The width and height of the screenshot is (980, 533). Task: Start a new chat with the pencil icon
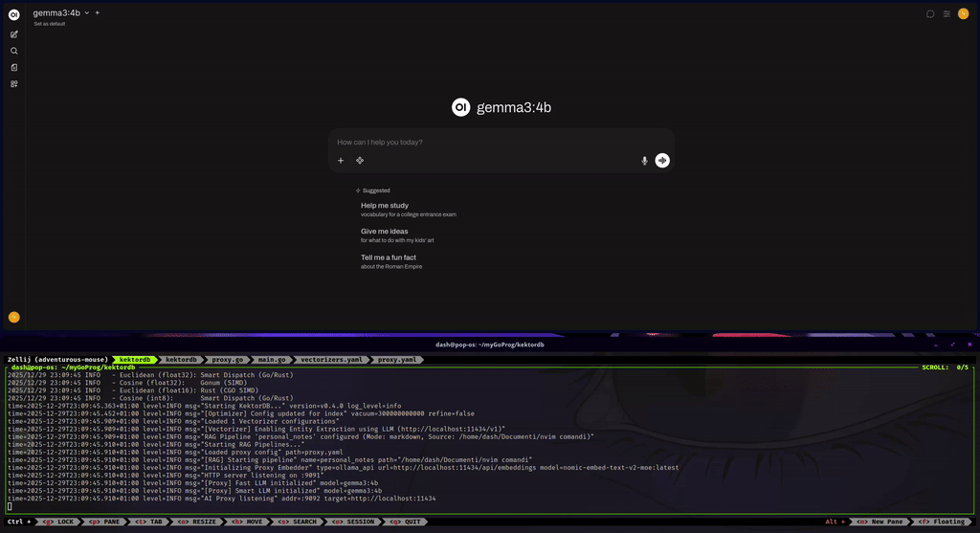(13, 34)
